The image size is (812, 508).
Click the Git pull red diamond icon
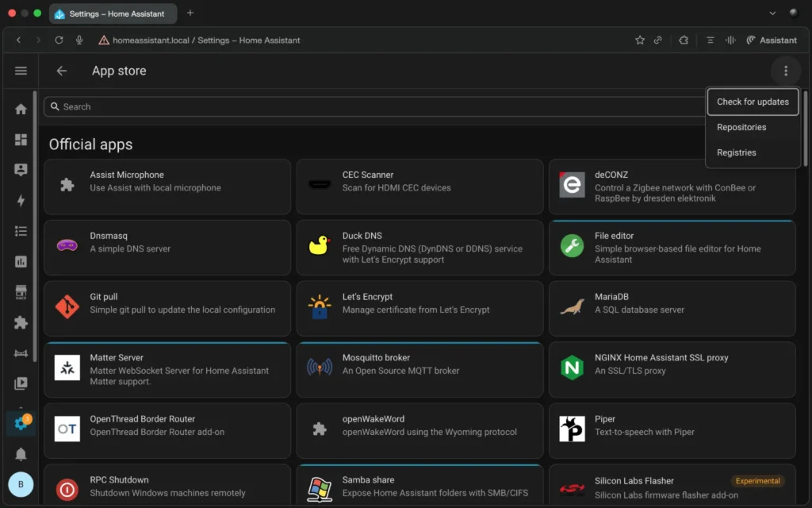[x=67, y=306]
